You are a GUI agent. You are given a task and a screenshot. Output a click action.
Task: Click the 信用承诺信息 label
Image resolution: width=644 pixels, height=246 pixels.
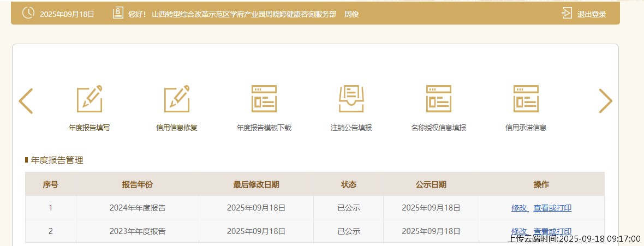[x=526, y=128]
